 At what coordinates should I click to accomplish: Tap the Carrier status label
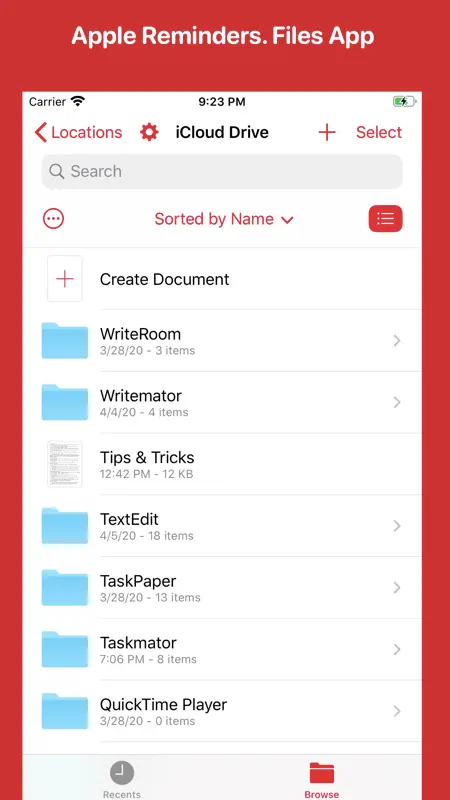click(x=47, y=102)
